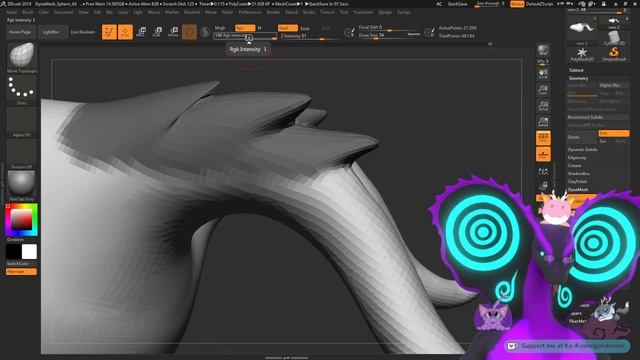Click the Home Page button
This screenshot has width=640, height=360.
[x=20, y=32]
